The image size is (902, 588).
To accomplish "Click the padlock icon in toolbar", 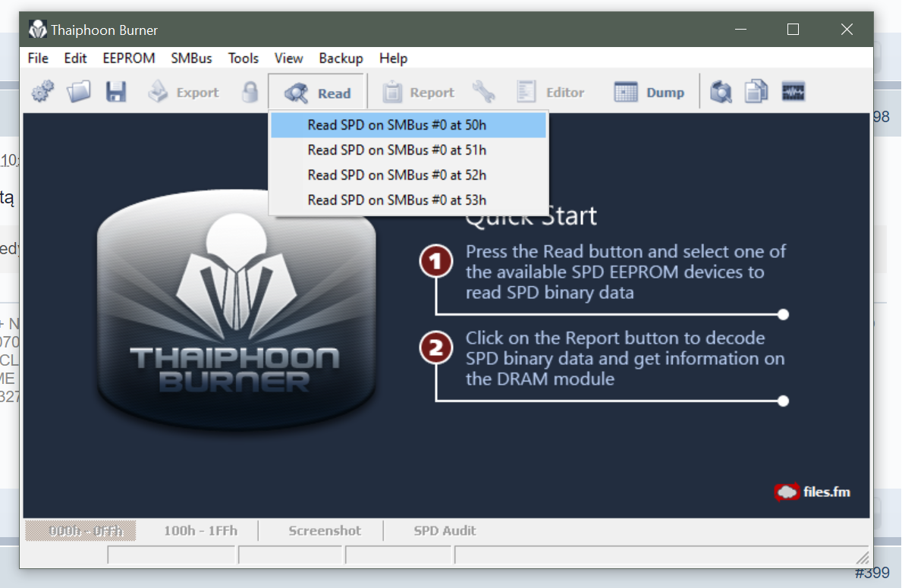I will coord(250,93).
